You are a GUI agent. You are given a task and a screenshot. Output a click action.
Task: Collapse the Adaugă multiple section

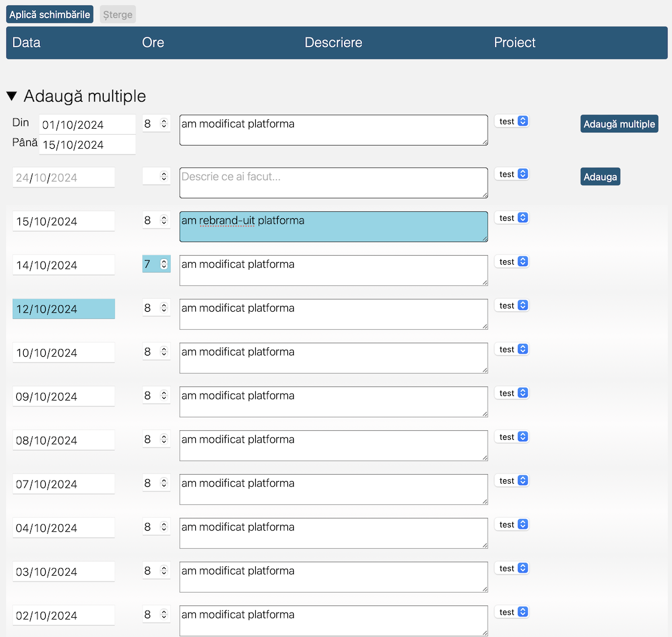(12, 96)
